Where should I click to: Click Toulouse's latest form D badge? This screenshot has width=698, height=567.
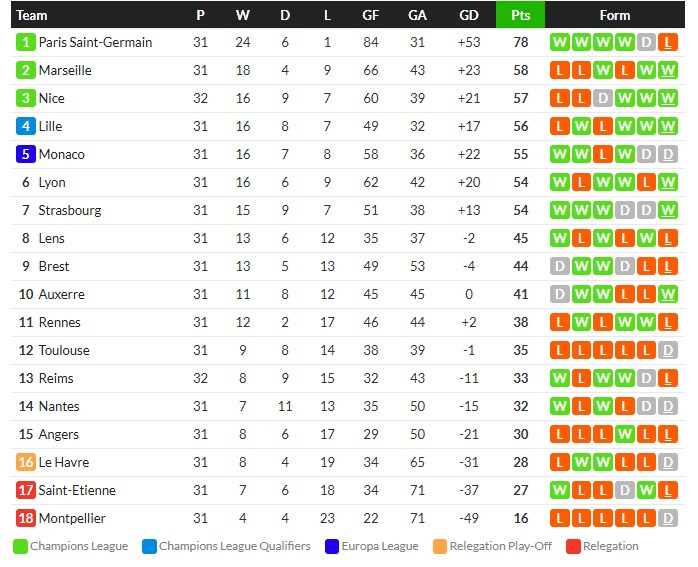(668, 351)
